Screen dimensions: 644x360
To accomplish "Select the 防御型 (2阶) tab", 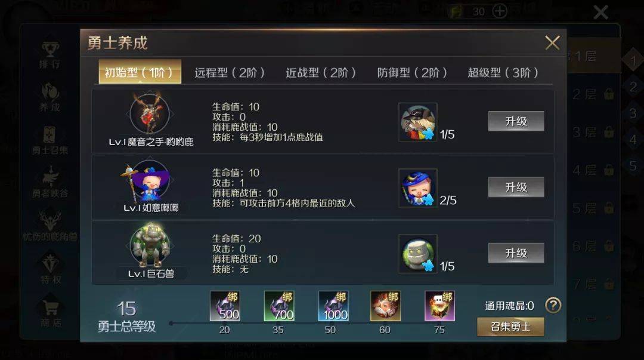I will (411, 73).
